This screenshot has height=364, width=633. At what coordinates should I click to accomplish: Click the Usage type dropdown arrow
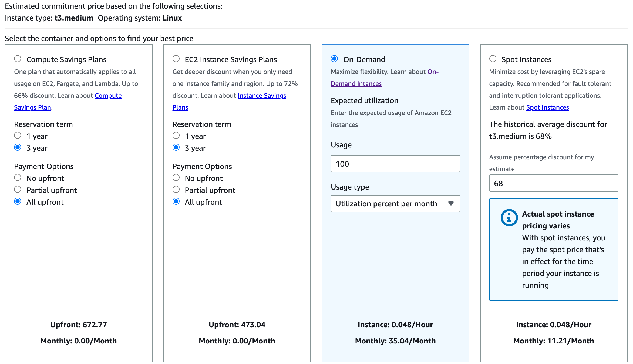click(451, 204)
